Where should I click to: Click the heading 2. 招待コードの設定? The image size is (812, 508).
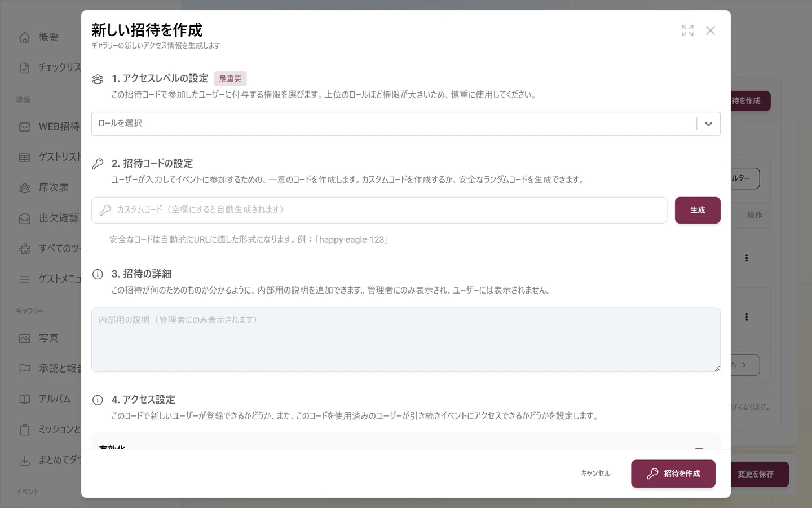tap(152, 164)
